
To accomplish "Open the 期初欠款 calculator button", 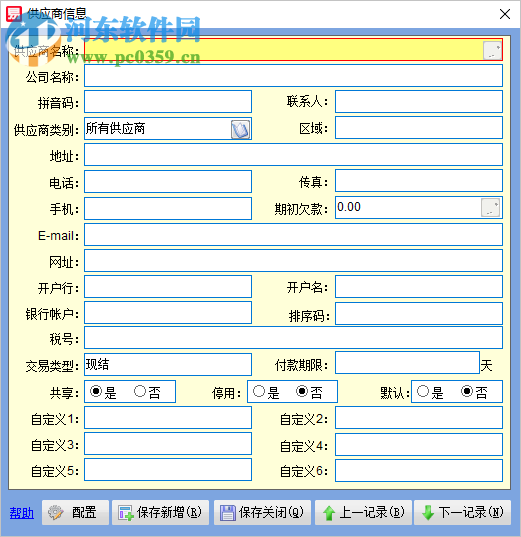I will (490, 208).
